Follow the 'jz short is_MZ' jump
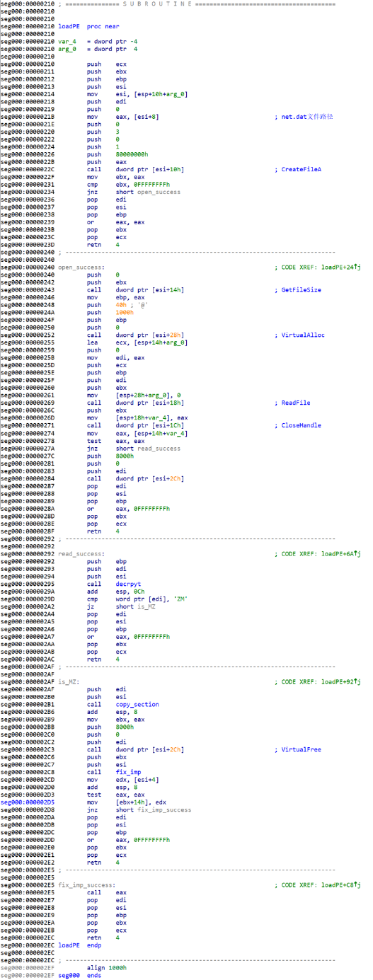 (121, 606)
